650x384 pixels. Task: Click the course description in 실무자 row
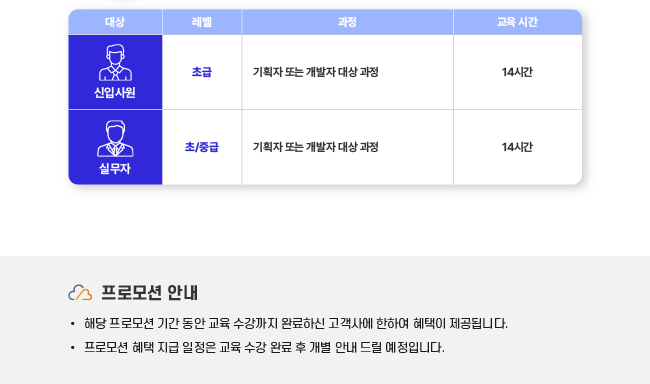[316, 147]
